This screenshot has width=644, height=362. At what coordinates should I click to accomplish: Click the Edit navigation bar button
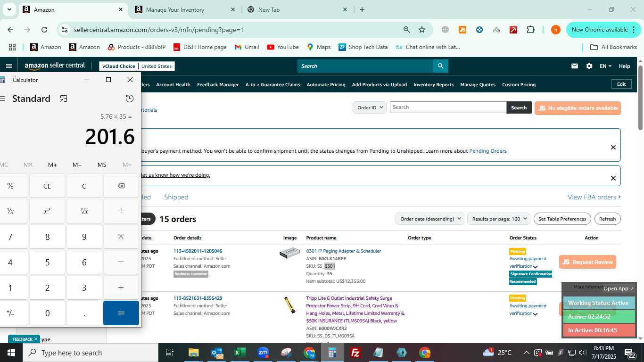pyautogui.click(x=621, y=84)
